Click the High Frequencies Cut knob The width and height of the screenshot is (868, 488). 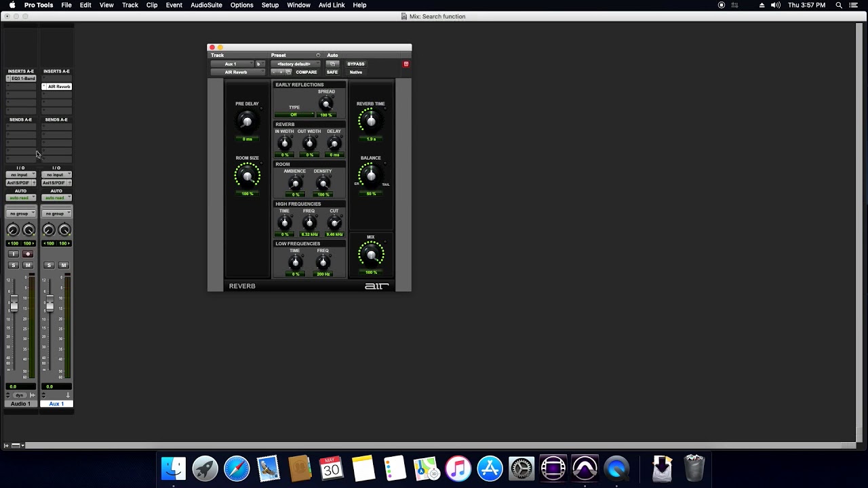tap(334, 223)
